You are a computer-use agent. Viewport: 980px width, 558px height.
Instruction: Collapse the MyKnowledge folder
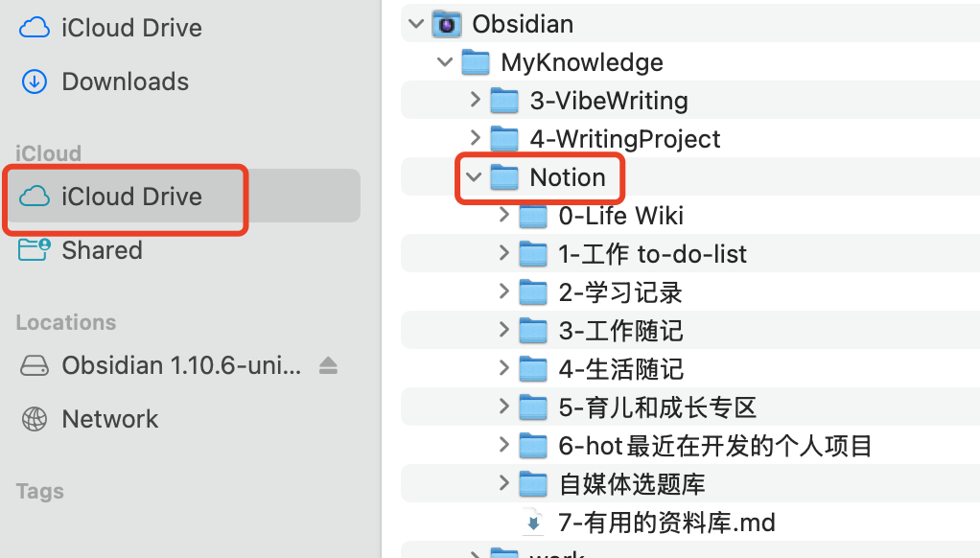click(444, 62)
